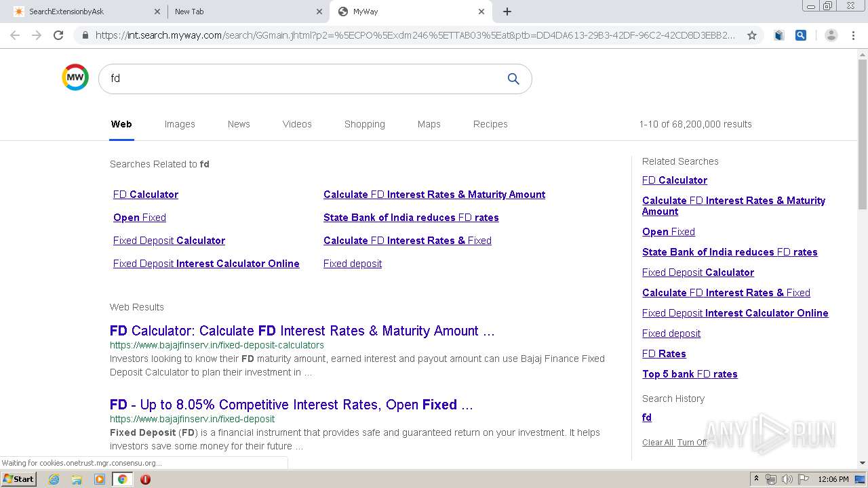Click the browser forward arrow
Screen dimensions: 868x488
pyautogui.click(x=37, y=35)
